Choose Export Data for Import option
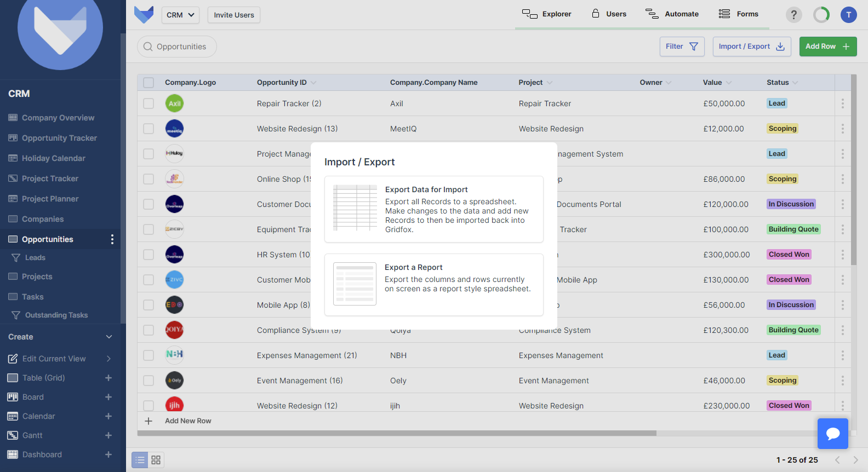This screenshot has width=868, height=472. coord(434,209)
